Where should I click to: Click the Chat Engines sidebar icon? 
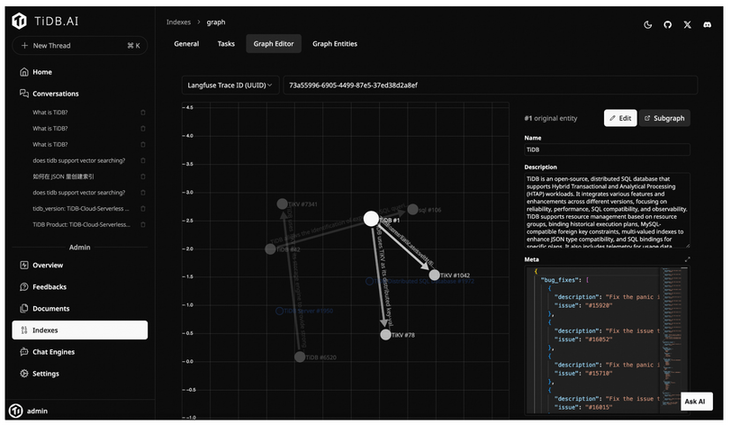click(x=24, y=352)
